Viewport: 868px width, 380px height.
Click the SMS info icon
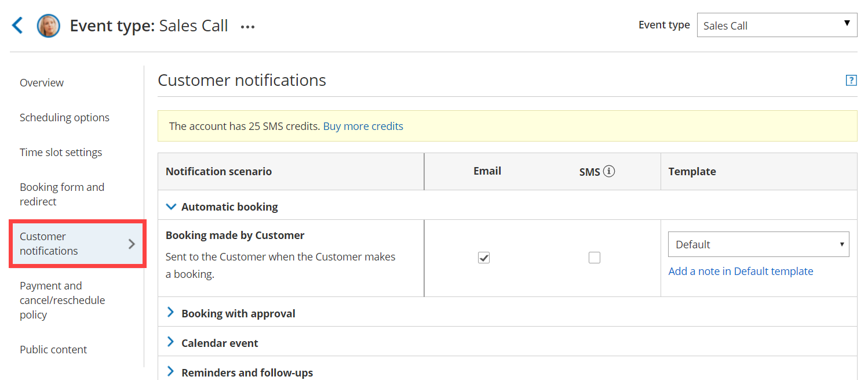(x=608, y=171)
